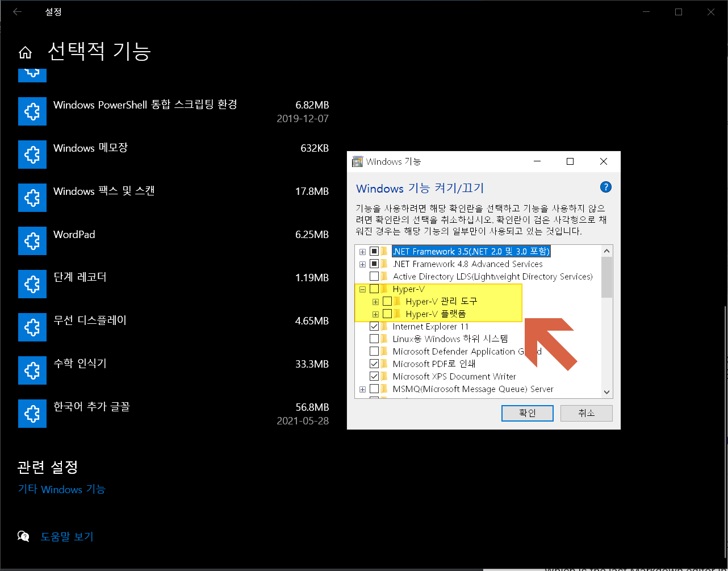Expand the MSMQ Server tree node
Viewport: 728px width, 571px height.
click(362, 389)
